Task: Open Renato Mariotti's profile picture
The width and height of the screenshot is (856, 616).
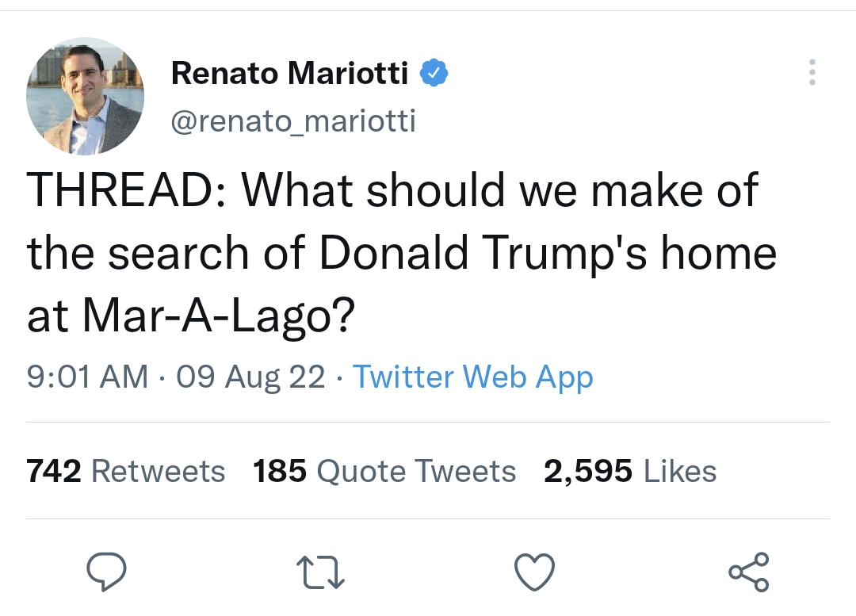Action: click(x=84, y=95)
